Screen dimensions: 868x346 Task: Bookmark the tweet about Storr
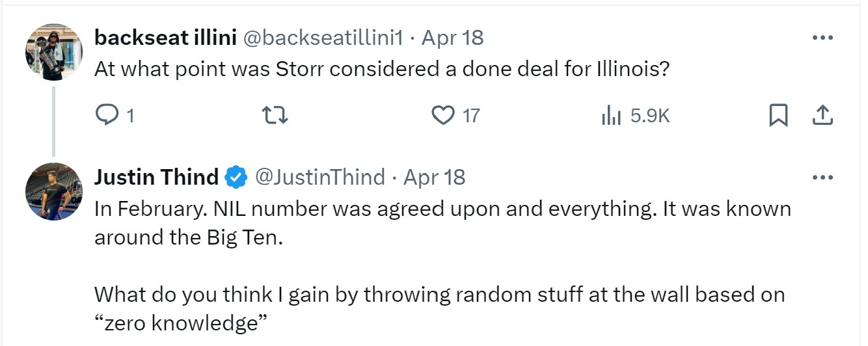click(778, 116)
